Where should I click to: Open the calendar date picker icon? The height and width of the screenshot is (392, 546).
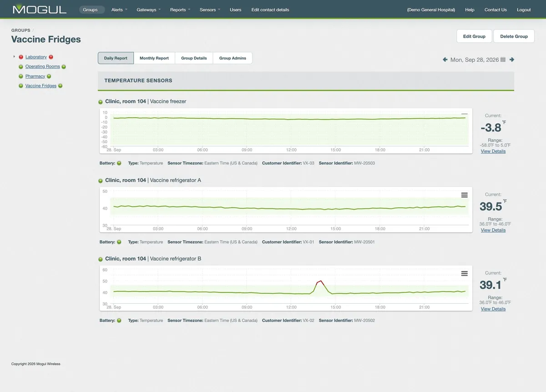pos(503,60)
